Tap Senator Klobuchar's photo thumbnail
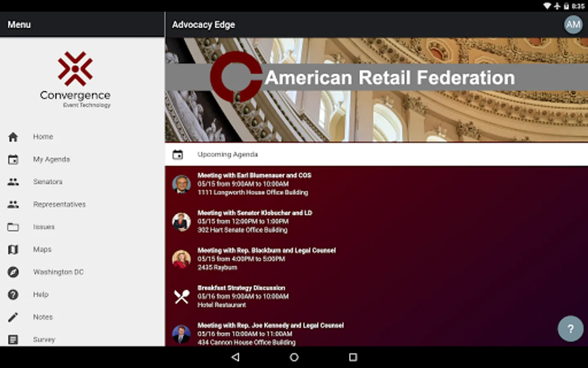The height and width of the screenshot is (368, 588). [182, 222]
